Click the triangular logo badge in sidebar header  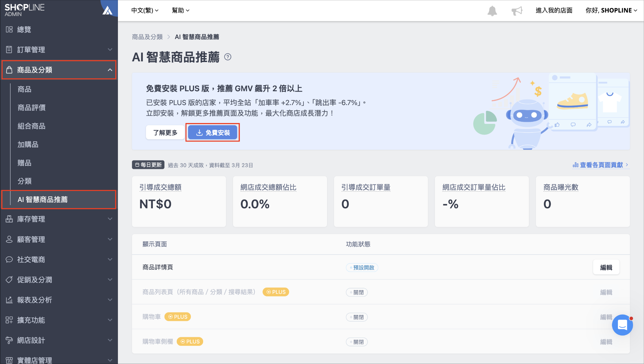tap(107, 10)
